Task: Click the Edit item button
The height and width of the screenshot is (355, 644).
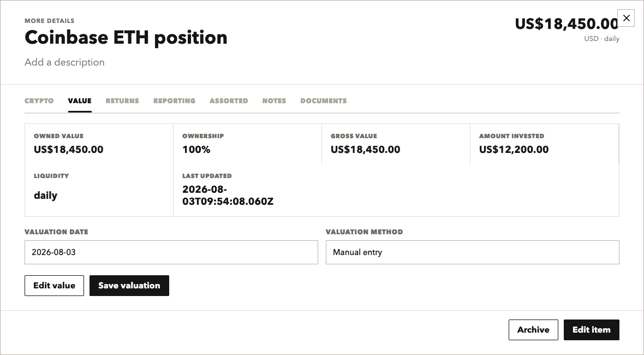Action: click(592, 330)
